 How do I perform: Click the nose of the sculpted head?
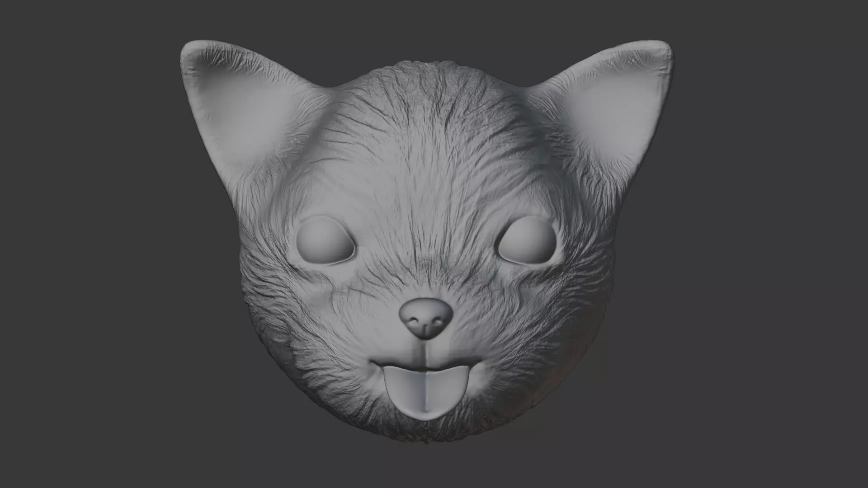point(425,313)
